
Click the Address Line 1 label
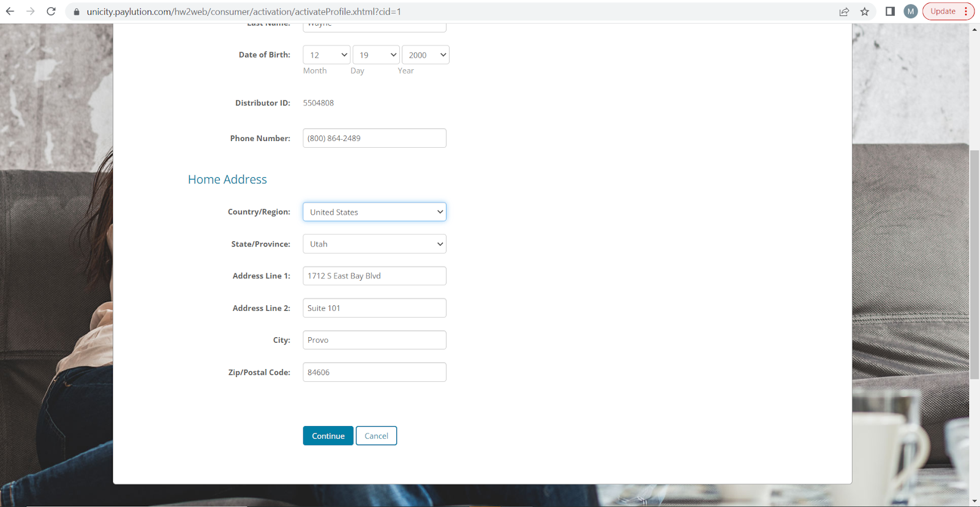(262, 276)
